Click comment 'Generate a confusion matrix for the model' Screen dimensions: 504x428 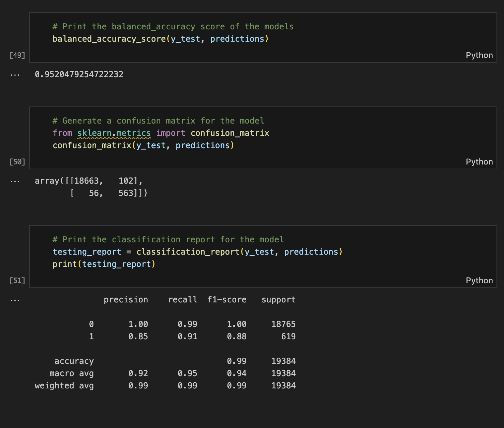click(x=158, y=121)
